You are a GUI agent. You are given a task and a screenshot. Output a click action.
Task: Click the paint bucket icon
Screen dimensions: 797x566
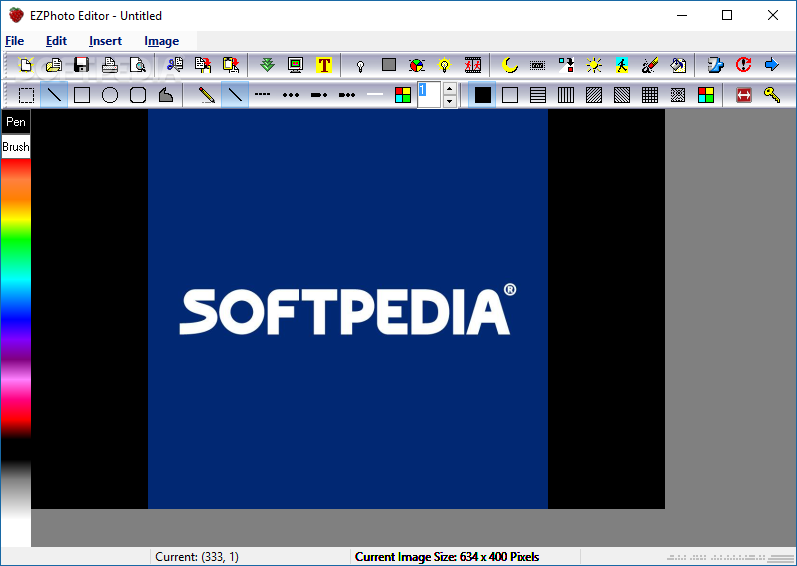(x=678, y=65)
